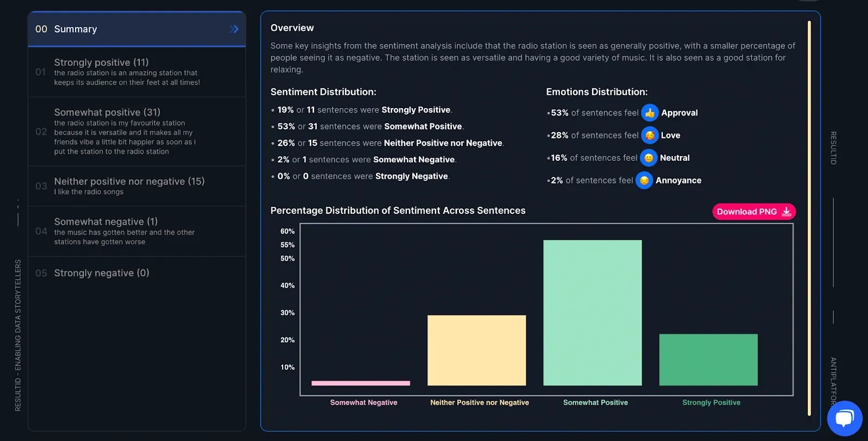Select the Strongly negative (0) item
Viewport: 868px width, 441px height.
pyautogui.click(x=101, y=273)
